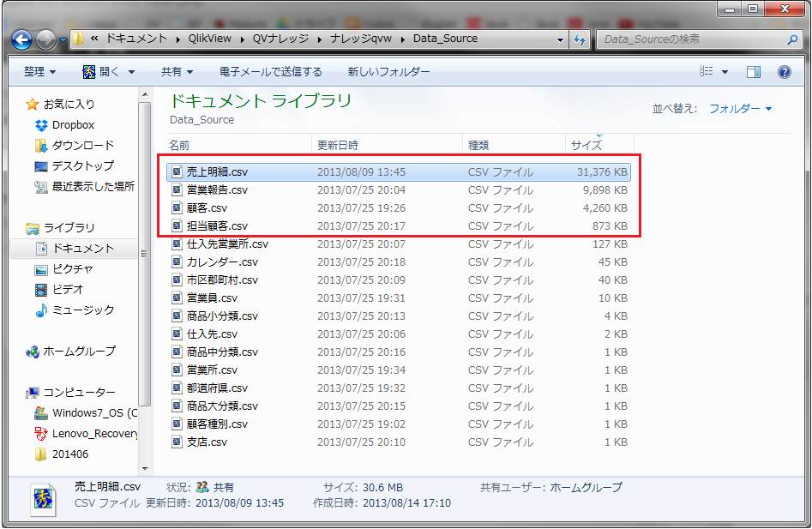Click 新しいフォルダー in the toolbar
Image resolution: width=812 pixels, height=529 pixels.
[389, 72]
